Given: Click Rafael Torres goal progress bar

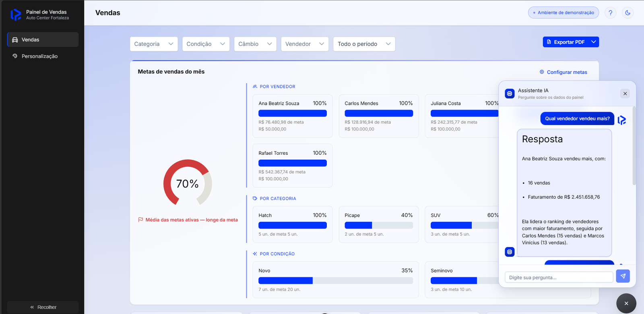Looking at the screenshot, I should [293, 163].
